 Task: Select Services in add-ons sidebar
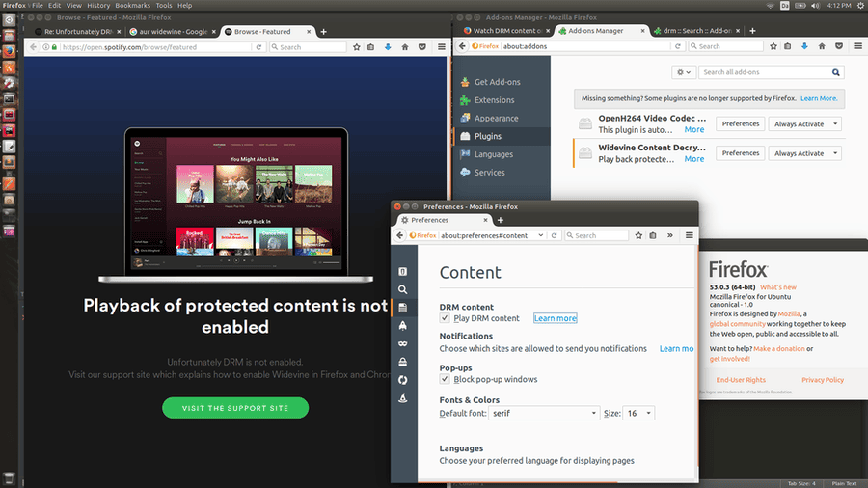502,173
